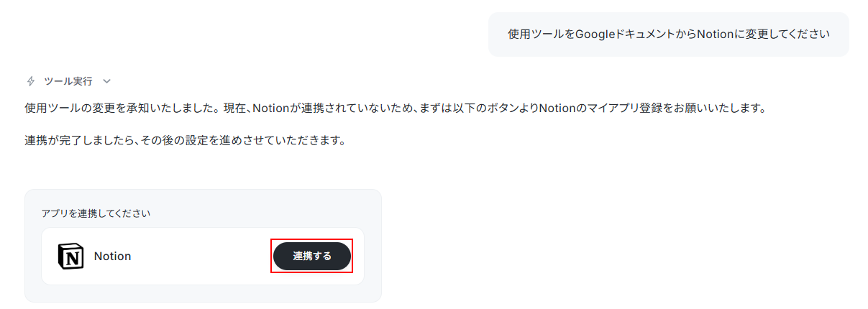Expand the ツール実行 chevron arrow
Screen dimensions: 868x309
pos(106,81)
